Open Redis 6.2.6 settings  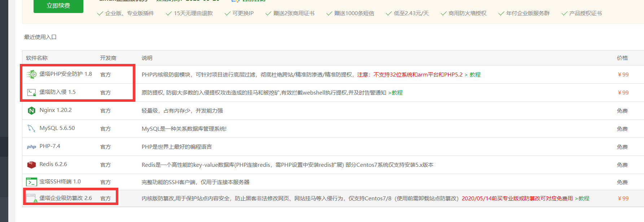point(53,164)
